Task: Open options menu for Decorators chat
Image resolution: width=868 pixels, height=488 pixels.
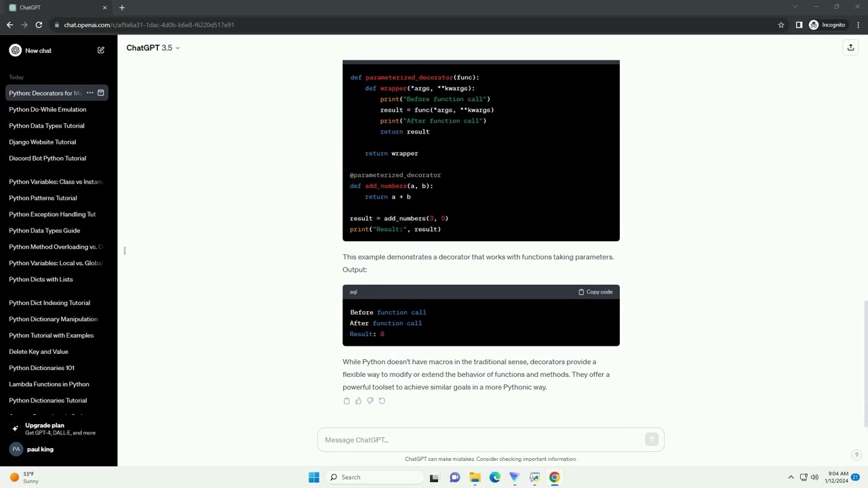Action: point(90,93)
